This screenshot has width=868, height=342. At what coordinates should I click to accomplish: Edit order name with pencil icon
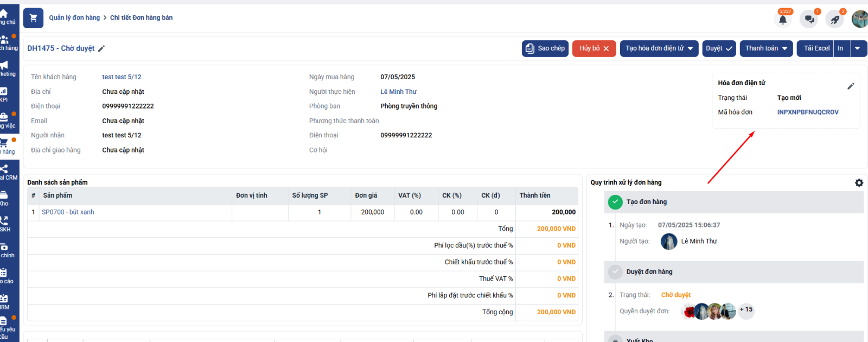tap(101, 49)
